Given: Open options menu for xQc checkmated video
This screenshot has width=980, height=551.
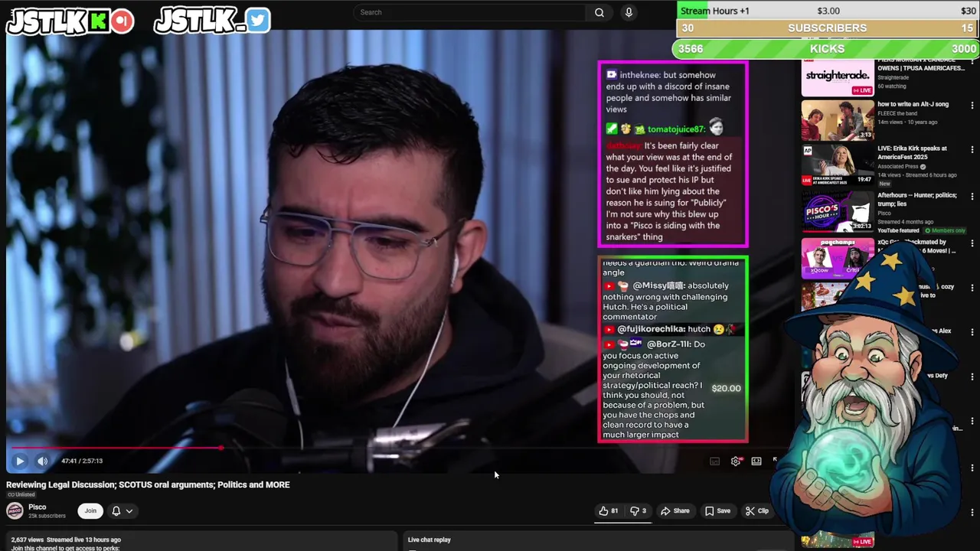Looking at the screenshot, I should pos(972,243).
